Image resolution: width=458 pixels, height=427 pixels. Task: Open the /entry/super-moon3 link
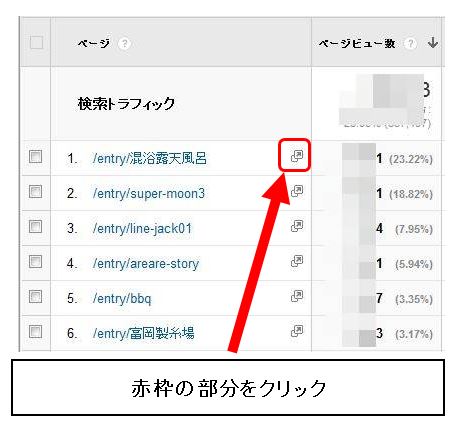[x=149, y=194]
